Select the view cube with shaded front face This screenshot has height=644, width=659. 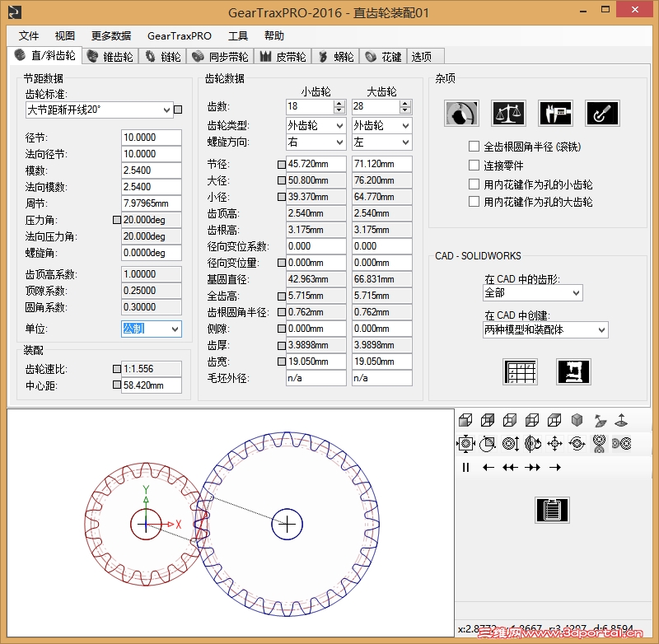click(465, 420)
